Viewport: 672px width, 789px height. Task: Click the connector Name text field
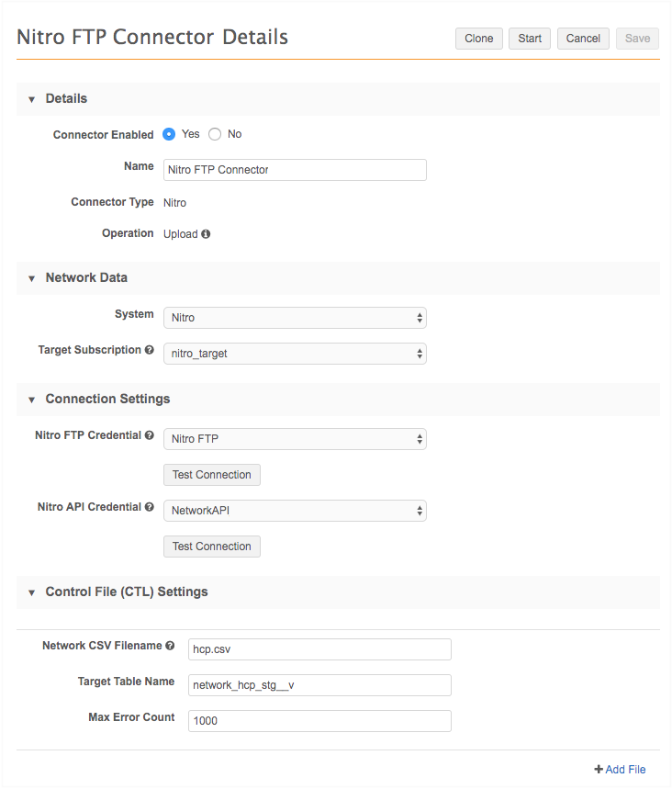[x=295, y=170]
